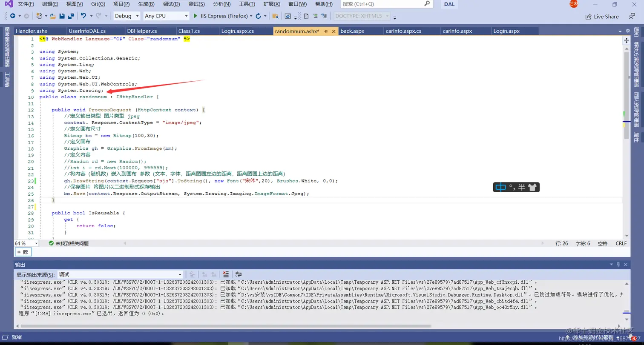
Task: Toggle pin on the randomnum.ashx tab
Action: (326, 31)
